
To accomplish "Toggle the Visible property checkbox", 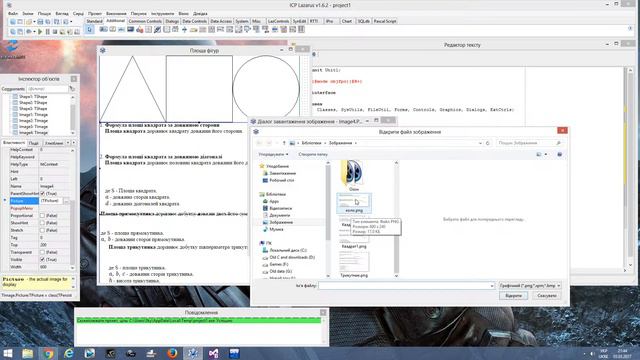I will click(x=42, y=260).
